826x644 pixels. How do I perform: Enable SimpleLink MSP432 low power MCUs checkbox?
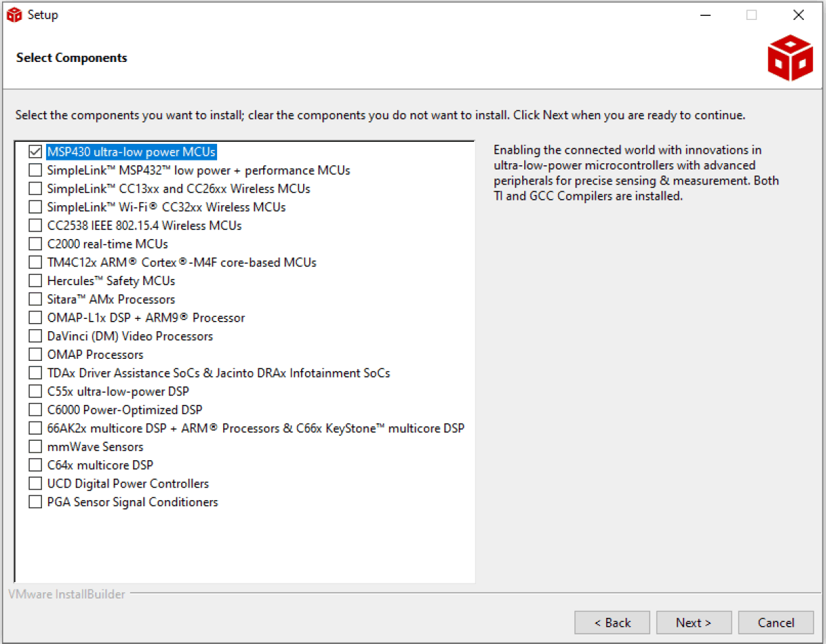pos(35,170)
